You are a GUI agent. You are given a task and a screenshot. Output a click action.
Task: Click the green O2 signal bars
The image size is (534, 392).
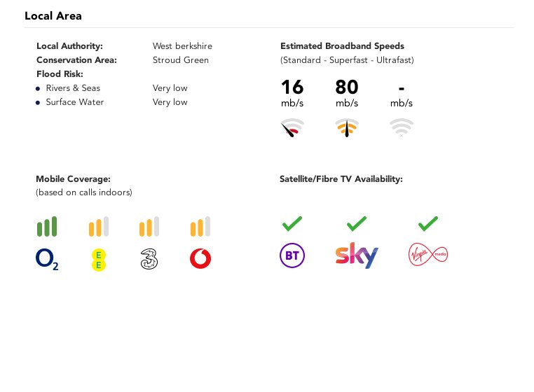[x=47, y=226]
